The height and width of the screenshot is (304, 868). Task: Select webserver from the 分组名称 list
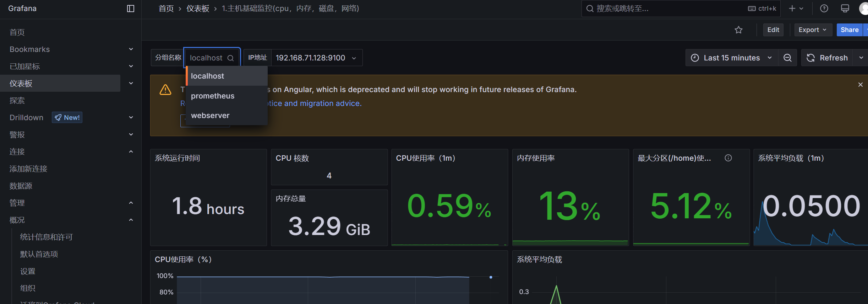(226, 116)
